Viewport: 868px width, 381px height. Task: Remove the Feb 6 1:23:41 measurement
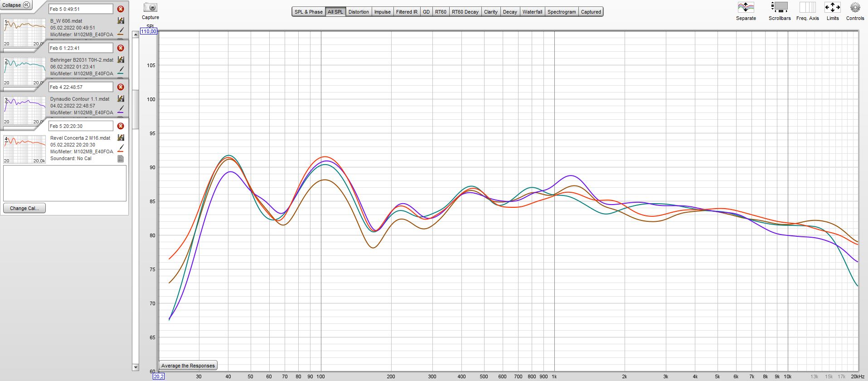[x=121, y=48]
